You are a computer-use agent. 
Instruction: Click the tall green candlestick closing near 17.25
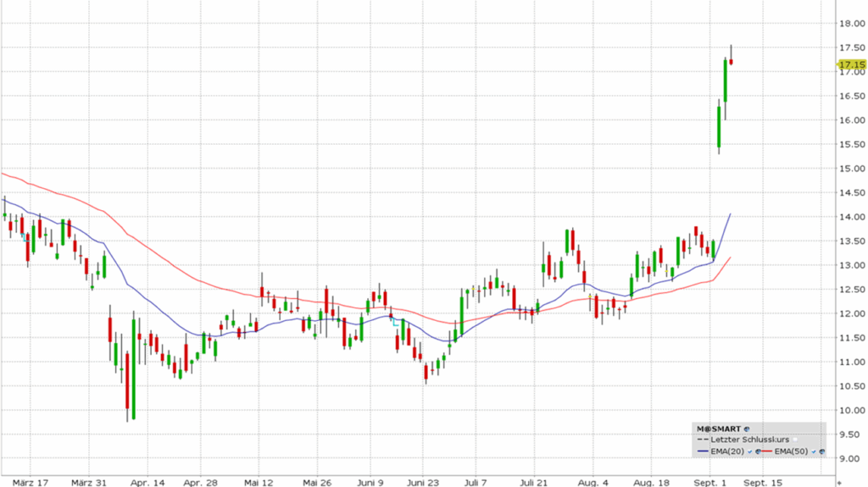click(726, 80)
